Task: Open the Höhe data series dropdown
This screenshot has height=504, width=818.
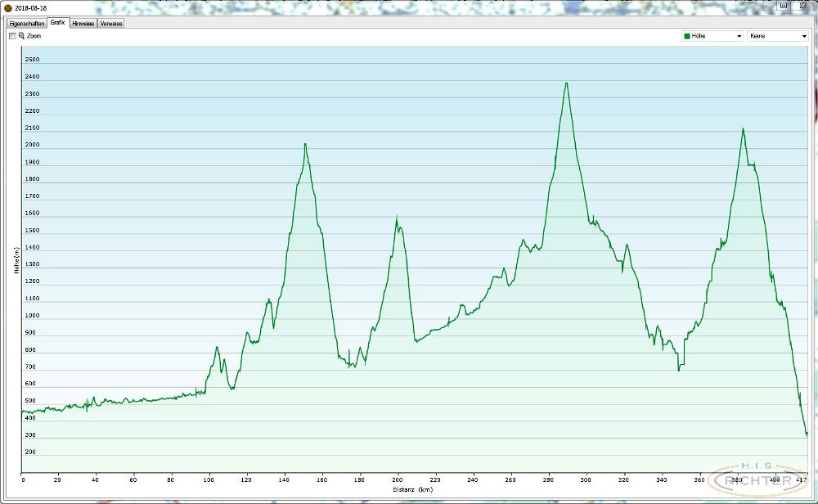Action: [x=712, y=36]
